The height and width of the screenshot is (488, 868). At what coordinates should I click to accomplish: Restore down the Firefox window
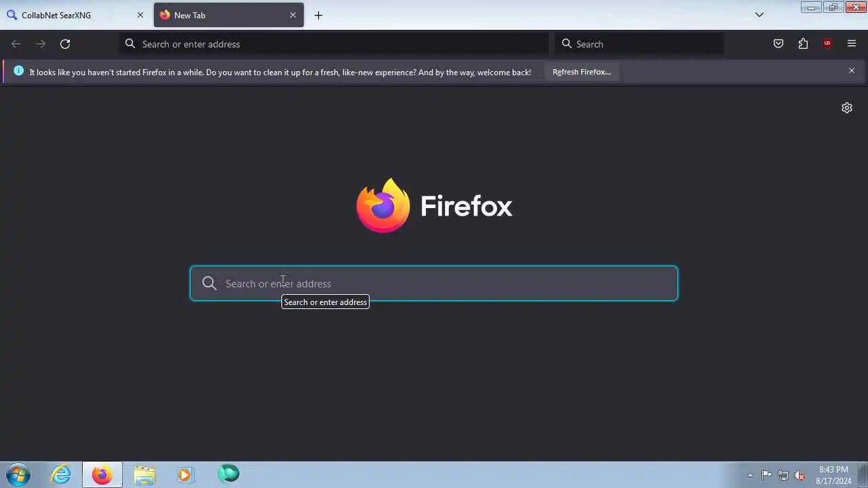click(x=833, y=7)
